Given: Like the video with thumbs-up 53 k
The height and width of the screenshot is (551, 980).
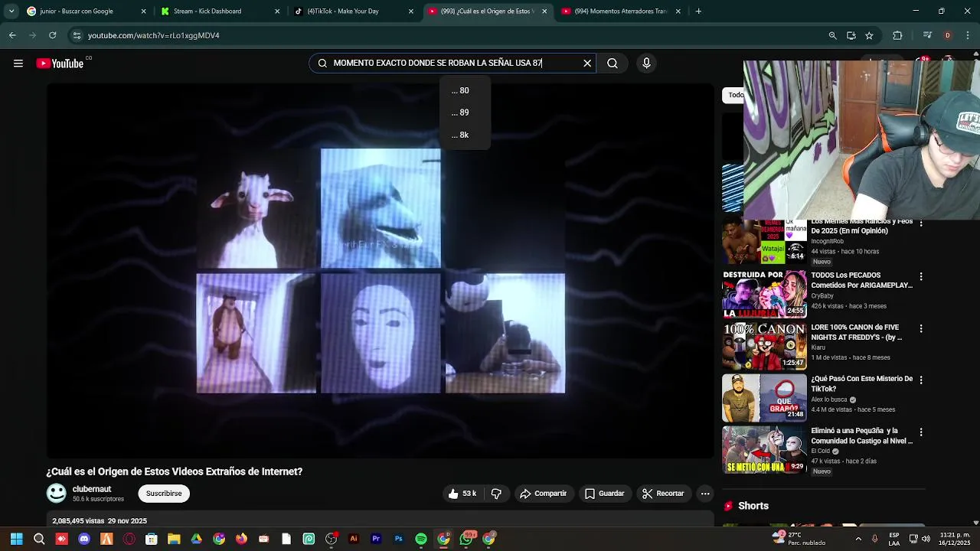Looking at the screenshot, I should click(x=462, y=494).
